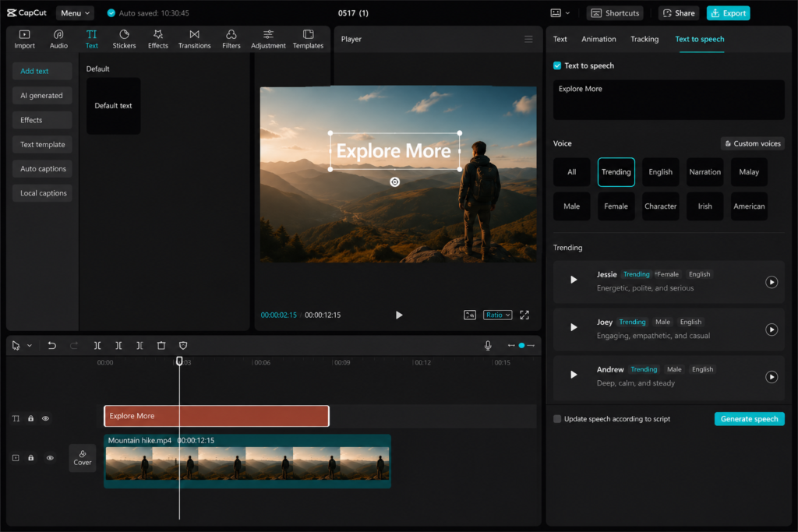The height and width of the screenshot is (532, 798).
Task: Open the Filters panel
Action: [231, 39]
